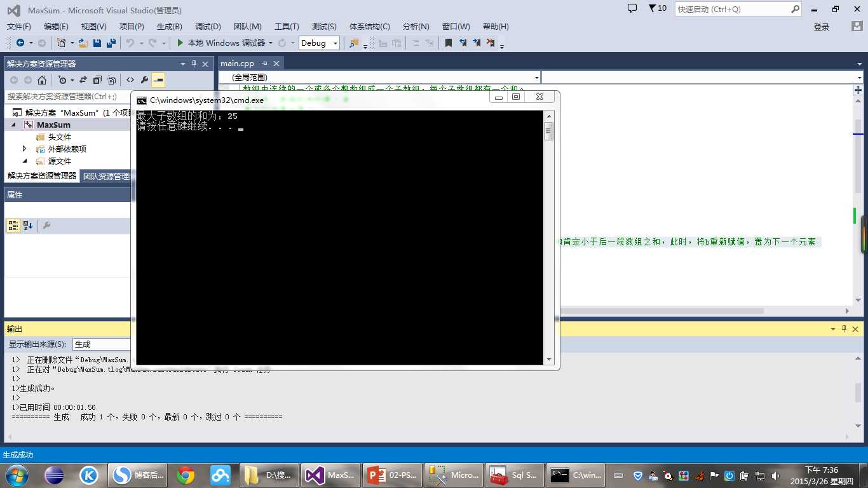Toggle auto-hide pin of Solution Explorer panel

[194, 64]
